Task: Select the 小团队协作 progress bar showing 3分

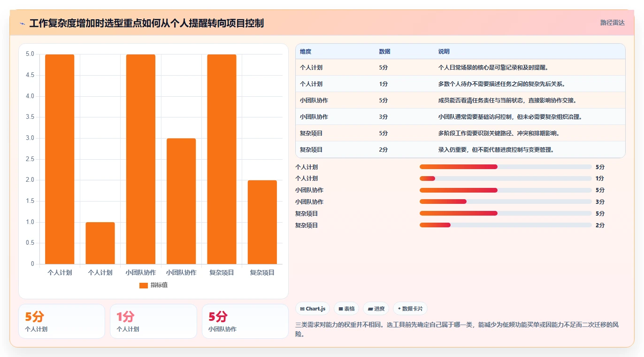Action: 506,202
